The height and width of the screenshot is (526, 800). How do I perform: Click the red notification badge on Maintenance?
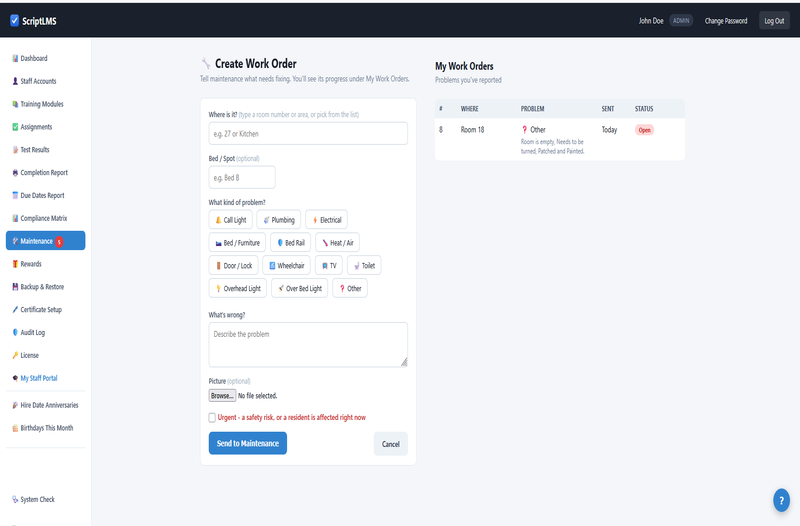pyautogui.click(x=59, y=242)
